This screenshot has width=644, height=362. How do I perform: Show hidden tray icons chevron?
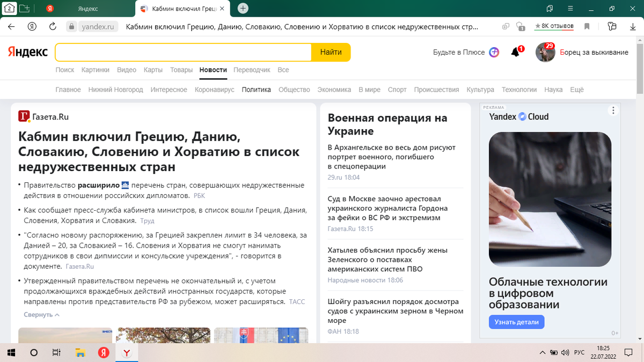coord(541,352)
